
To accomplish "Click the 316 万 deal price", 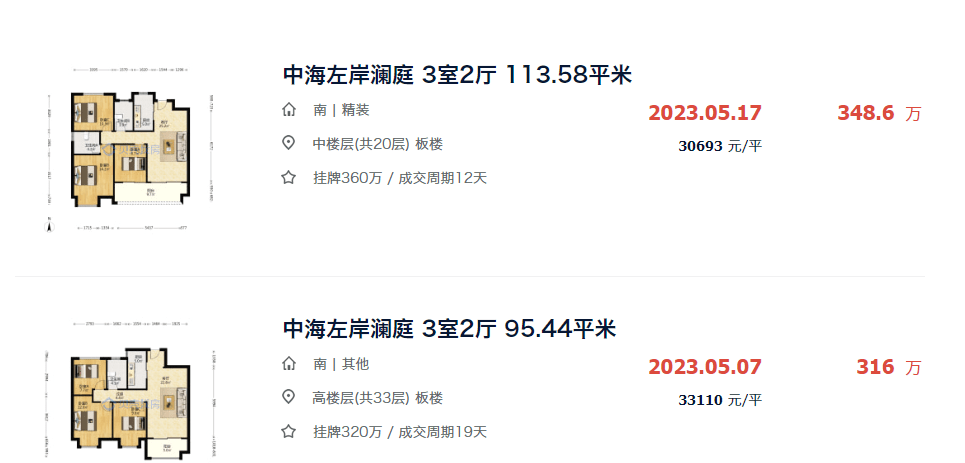I will [889, 367].
